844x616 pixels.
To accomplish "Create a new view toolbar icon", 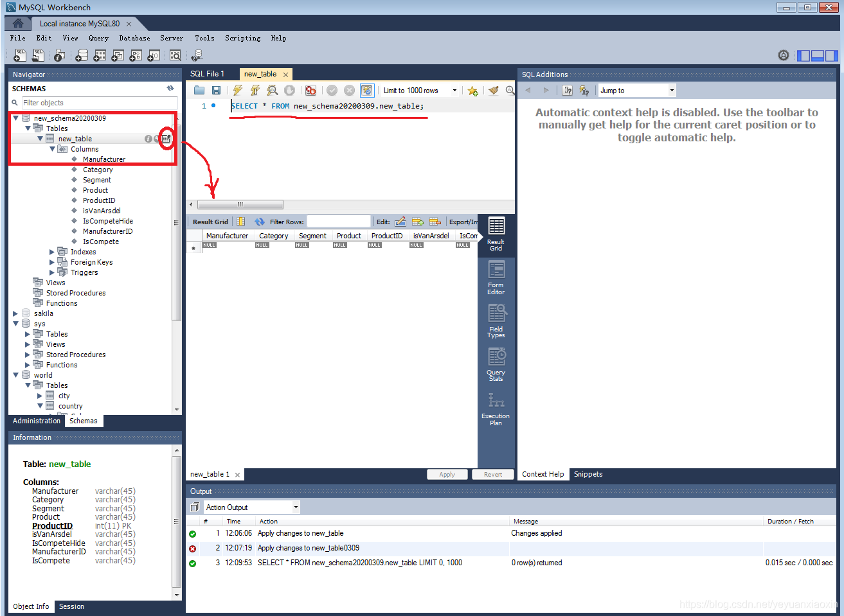I will pos(118,56).
